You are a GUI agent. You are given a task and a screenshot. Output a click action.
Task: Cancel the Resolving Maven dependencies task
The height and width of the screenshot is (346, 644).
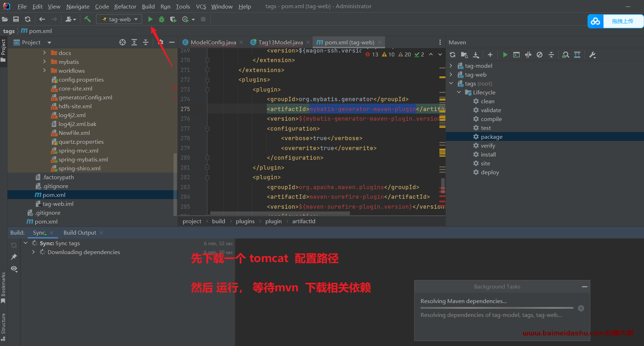(x=581, y=308)
